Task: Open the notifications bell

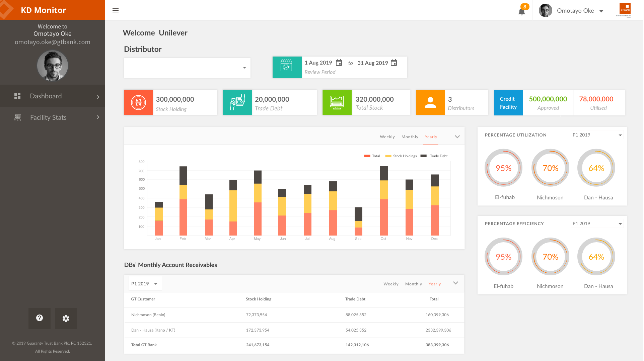Action: [x=522, y=12]
